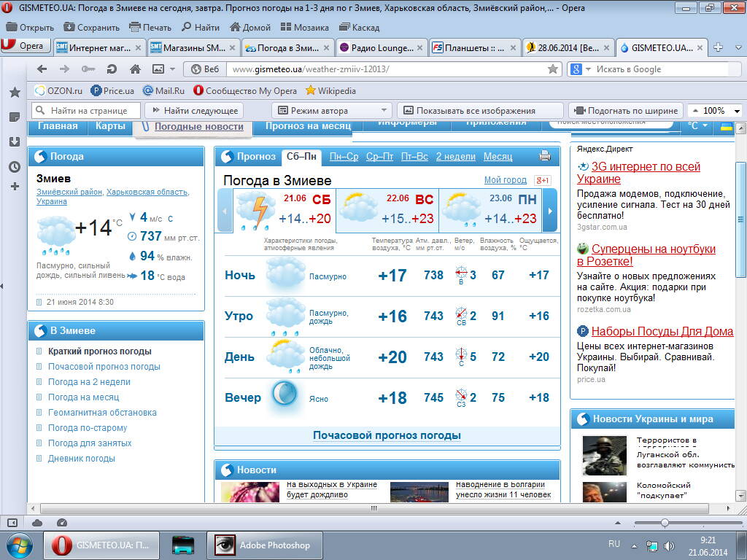Open Почасовой прогноз погоды link
Image resolution: width=747 pixels, height=560 pixels.
click(x=387, y=435)
